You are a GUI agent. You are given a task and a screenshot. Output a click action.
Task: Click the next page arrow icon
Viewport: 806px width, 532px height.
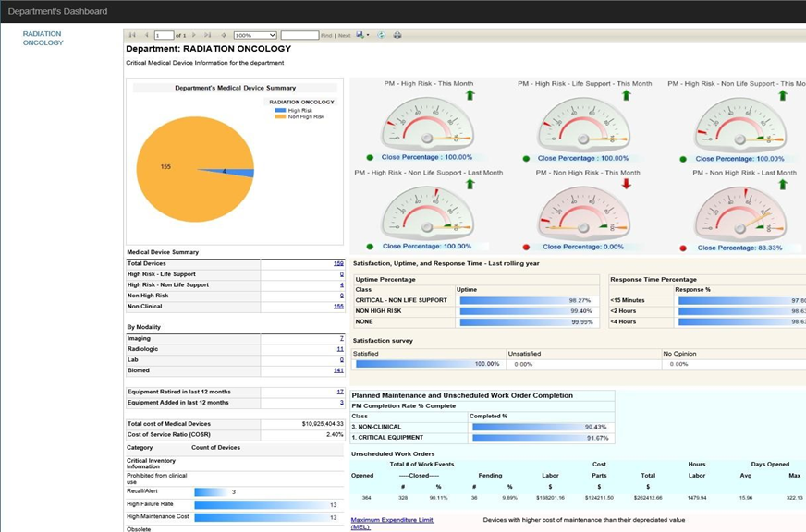(192, 35)
